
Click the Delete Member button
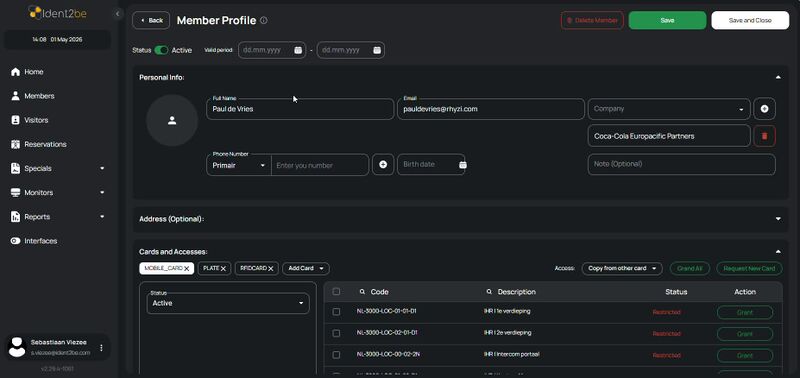click(592, 20)
